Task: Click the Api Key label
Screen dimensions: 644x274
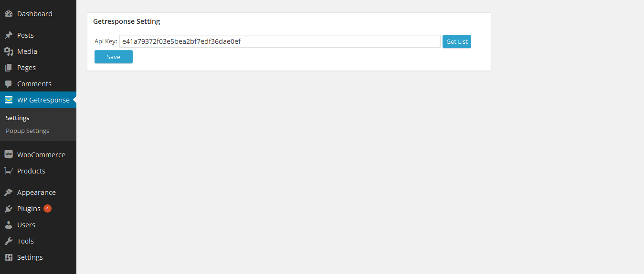Action: click(106, 41)
